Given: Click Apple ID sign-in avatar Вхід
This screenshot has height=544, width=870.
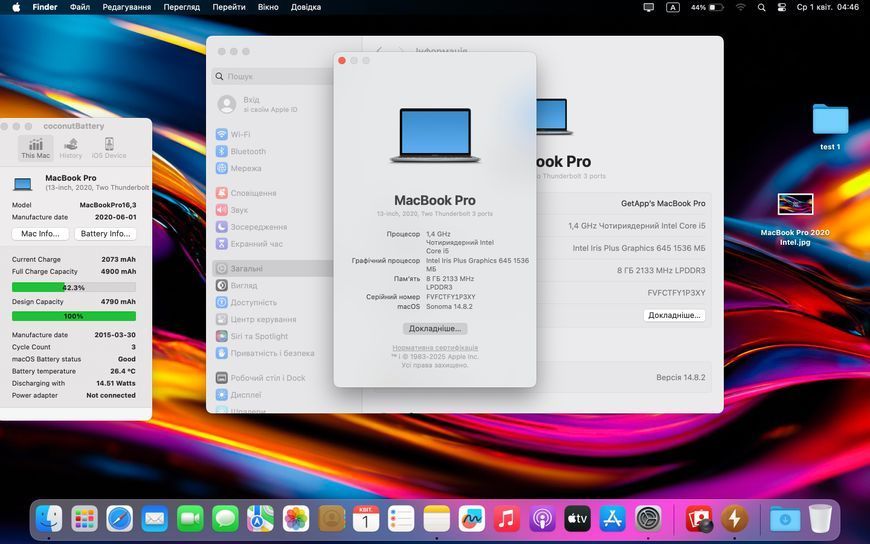Looking at the screenshot, I should point(226,104).
